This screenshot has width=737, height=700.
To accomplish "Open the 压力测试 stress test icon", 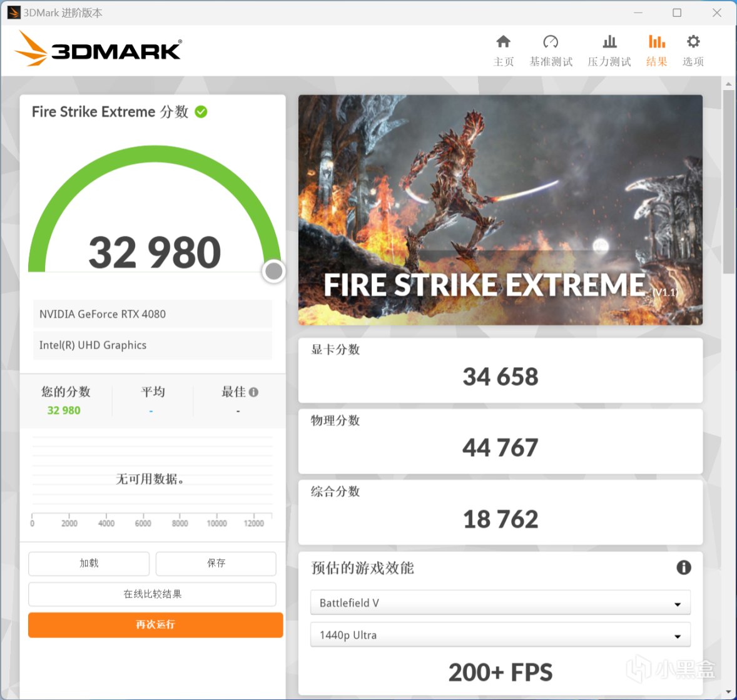I will 609,42.
